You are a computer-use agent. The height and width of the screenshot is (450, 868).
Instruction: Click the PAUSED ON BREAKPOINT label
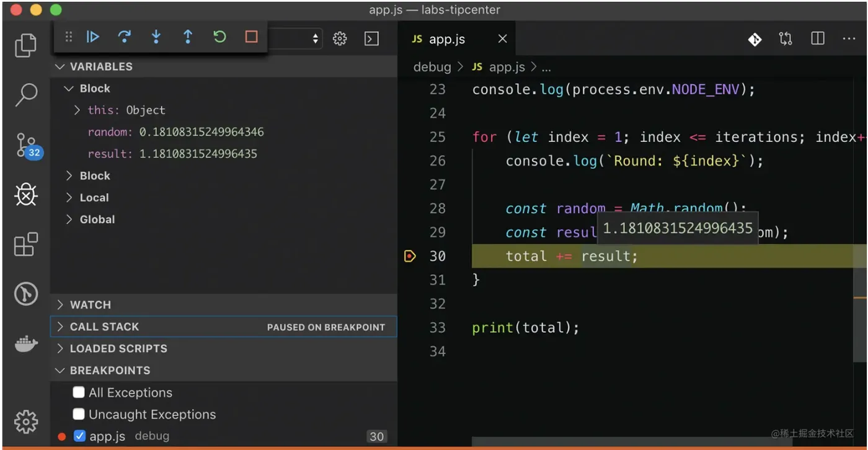pos(326,327)
